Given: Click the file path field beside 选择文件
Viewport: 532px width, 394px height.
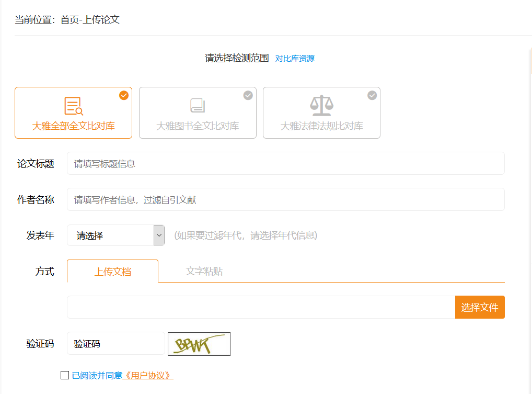Looking at the screenshot, I should 261,307.
